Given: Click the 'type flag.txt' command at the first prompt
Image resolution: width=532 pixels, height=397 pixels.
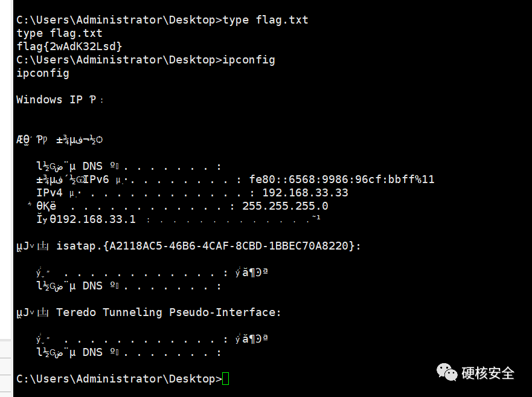Looking at the screenshot, I should tap(265, 20).
